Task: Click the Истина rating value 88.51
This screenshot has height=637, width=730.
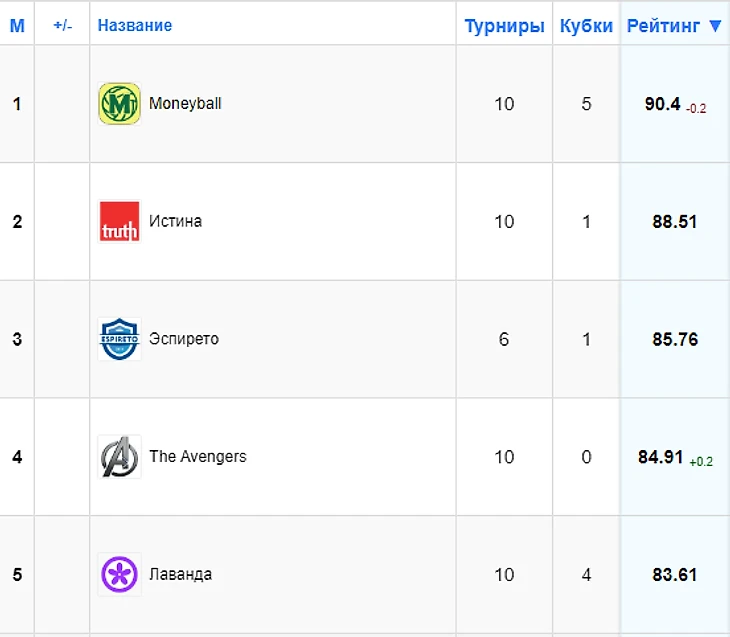Action: [x=674, y=222]
